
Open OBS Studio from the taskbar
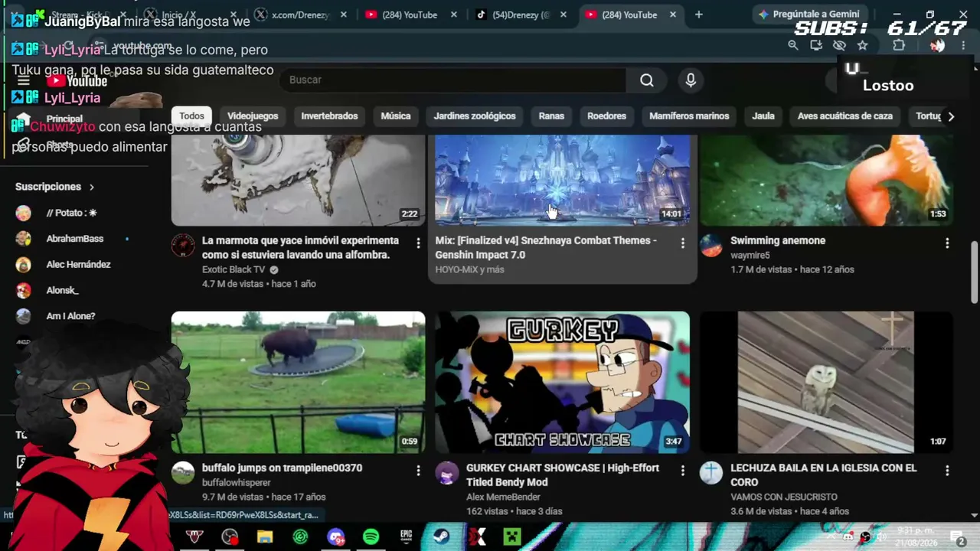tap(230, 537)
